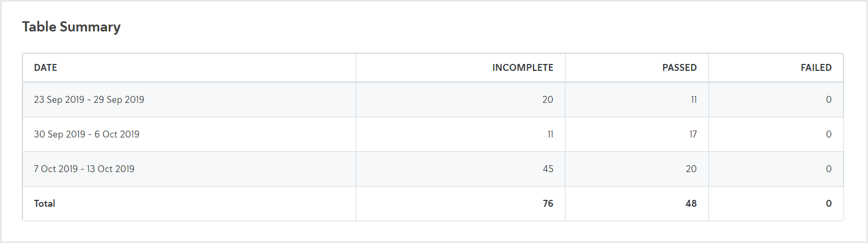Screen dimensions: 868x243
Task: Click the INCOMPLETE column header
Action: pyautogui.click(x=522, y=68)
